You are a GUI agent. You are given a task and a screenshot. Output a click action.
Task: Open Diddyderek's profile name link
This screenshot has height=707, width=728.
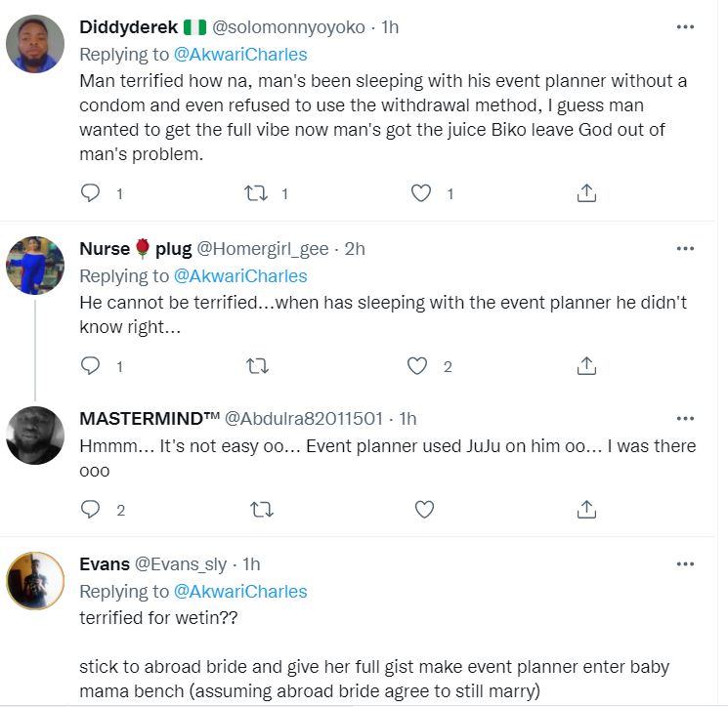(x=135, y=27)
